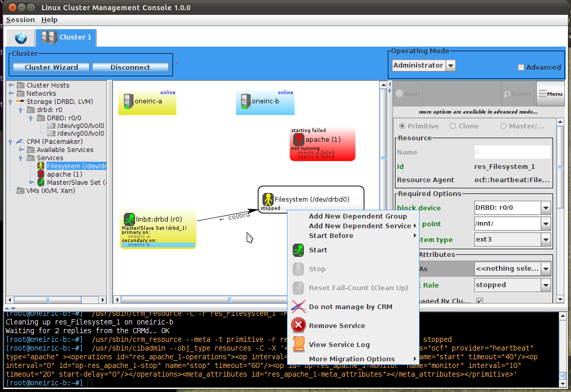The width and height of the screenshot is (571, 392).
Task: Open the View Service Log scroll icon
Action: (x=298, y=344)
